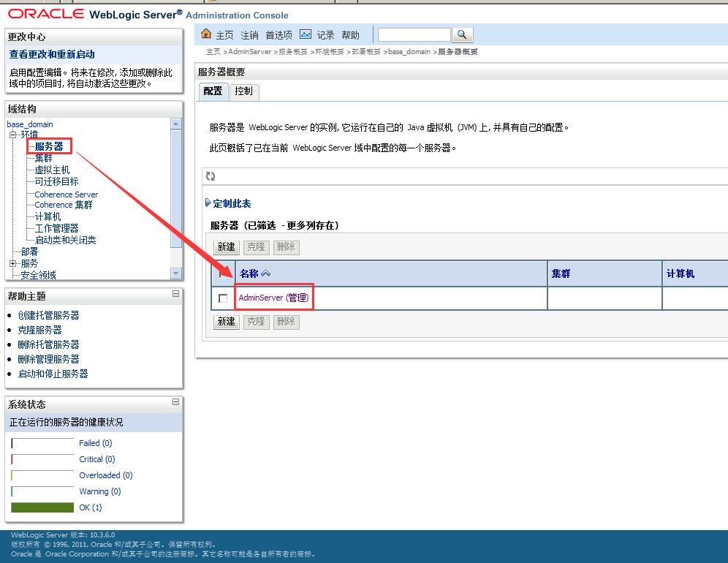Click the 克隆 button above the servers table
The height and width of the screenshot is (563, 728).
coord(257,247)
